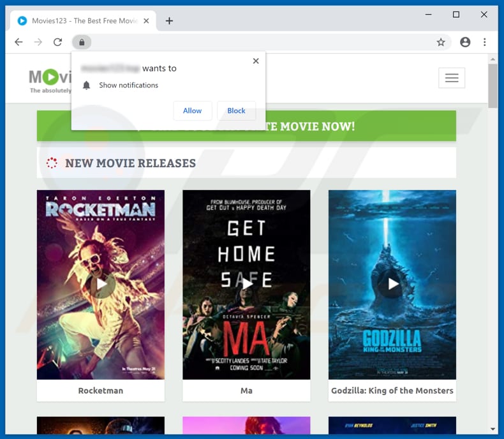Click the Show notifications text
Screen dimensions: 504x439
coord(129,85)
